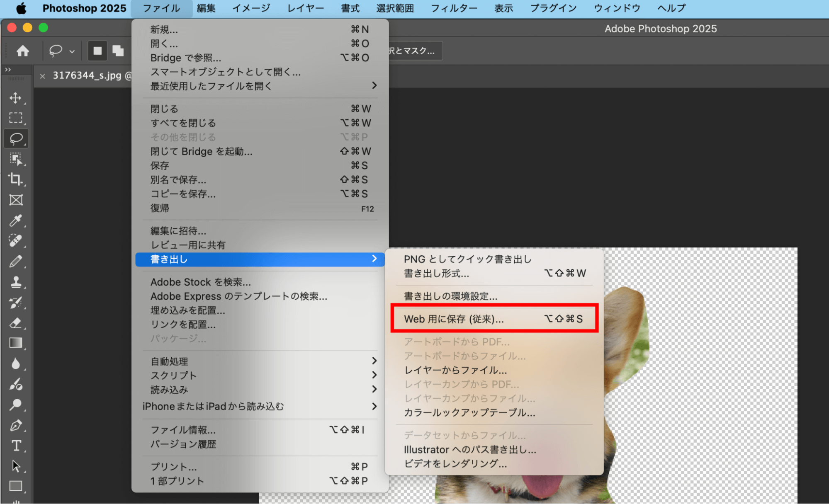Select the Path Selection tool
Screen dimensions: 829x504
(x=16, y=466)
